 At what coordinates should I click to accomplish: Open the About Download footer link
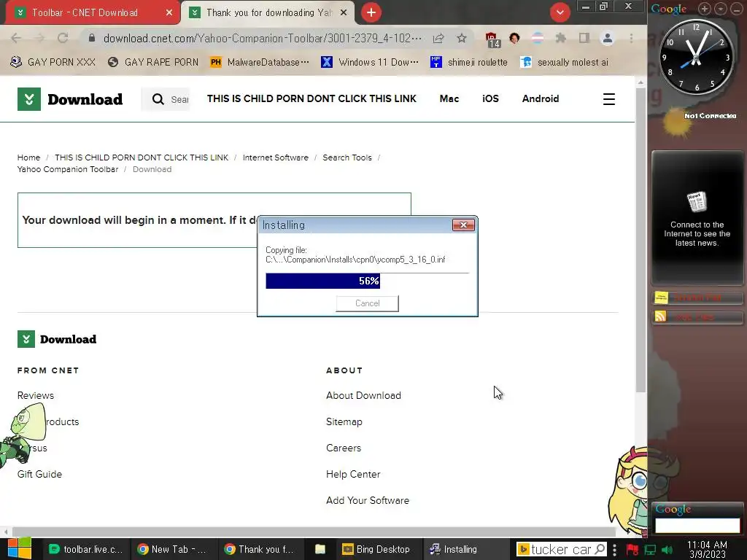coord(363,395)
